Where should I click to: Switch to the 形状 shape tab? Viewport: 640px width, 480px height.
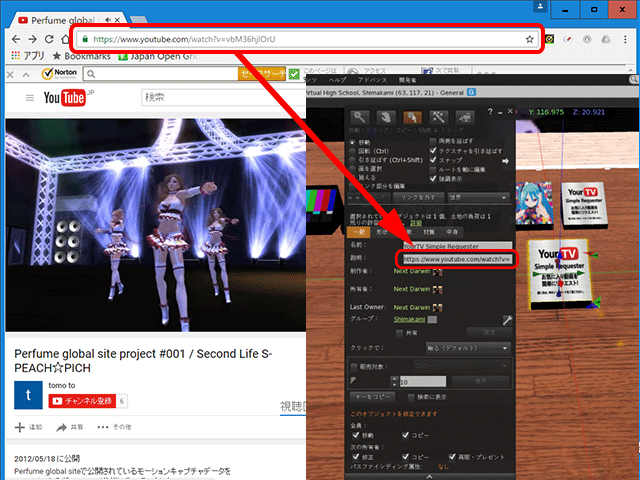(382, 232)
